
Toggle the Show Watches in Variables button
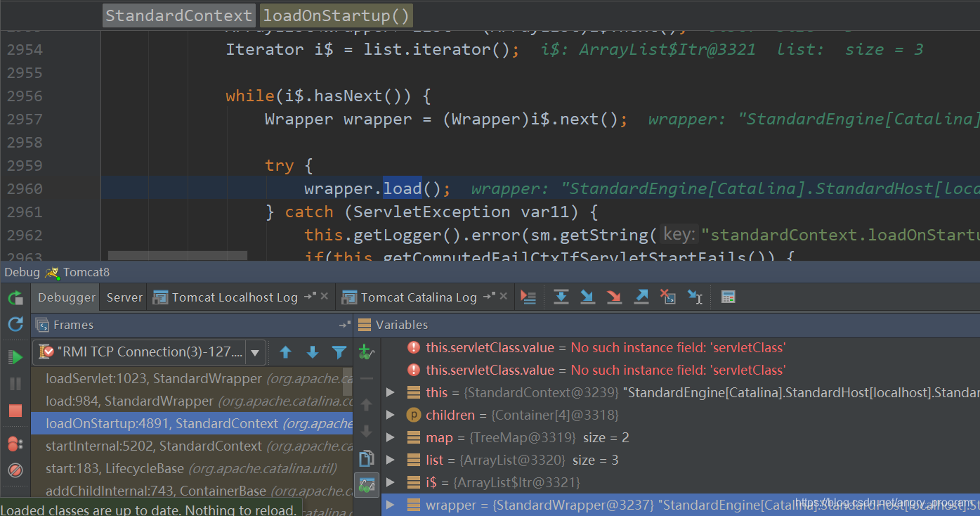(x=366, y=484)
